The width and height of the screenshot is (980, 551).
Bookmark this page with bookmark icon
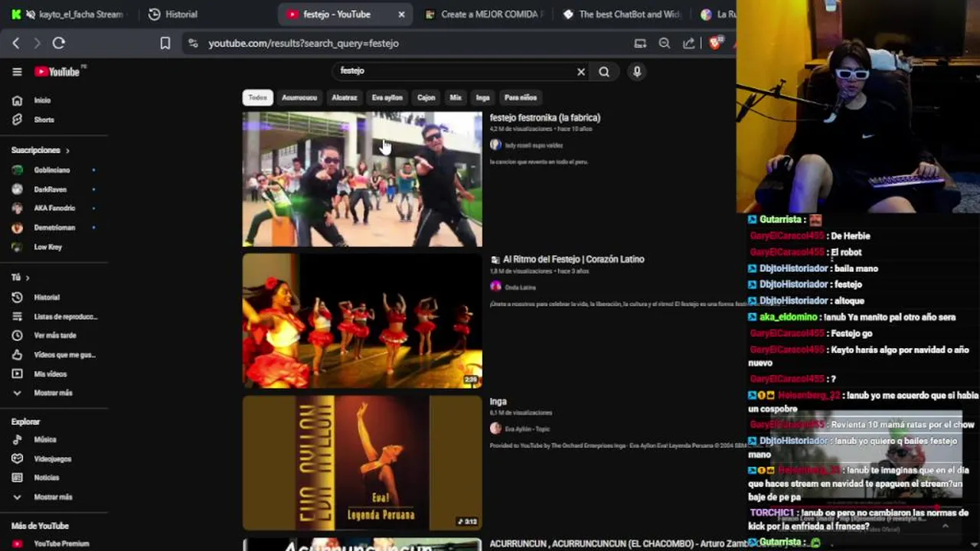[x=165, y=44]
